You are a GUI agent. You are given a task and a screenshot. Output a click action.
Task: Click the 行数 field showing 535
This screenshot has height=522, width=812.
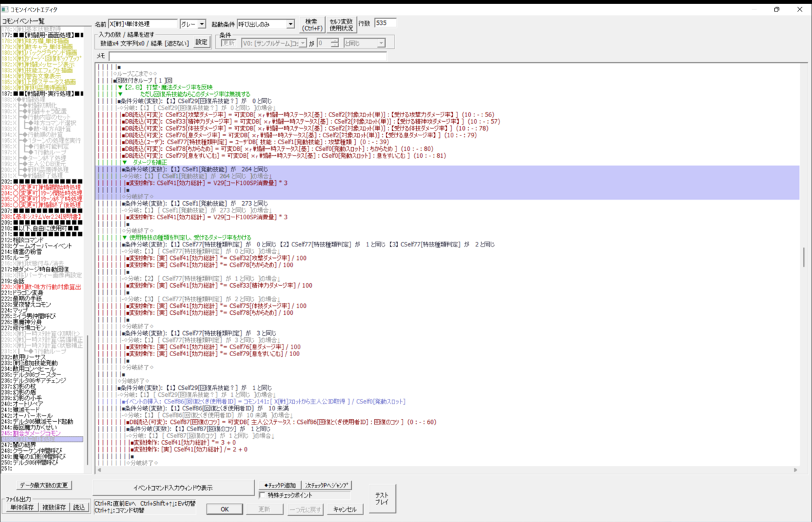click(x=384, y=24)
